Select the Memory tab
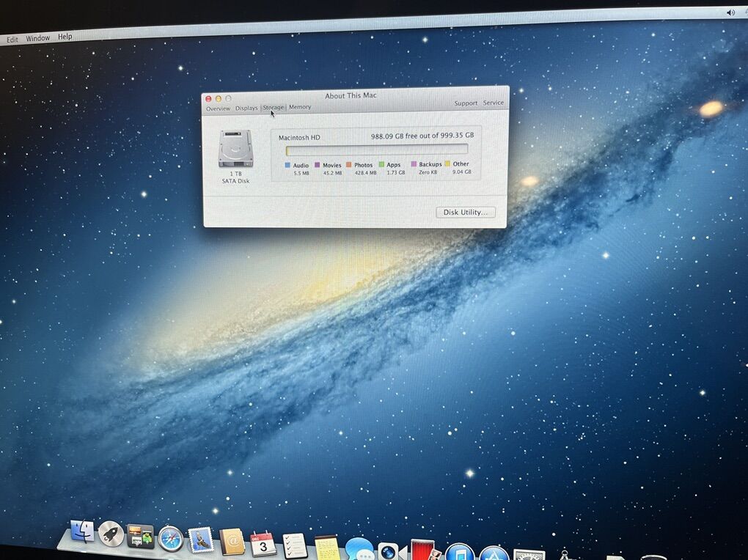 [x=300, y=107]
